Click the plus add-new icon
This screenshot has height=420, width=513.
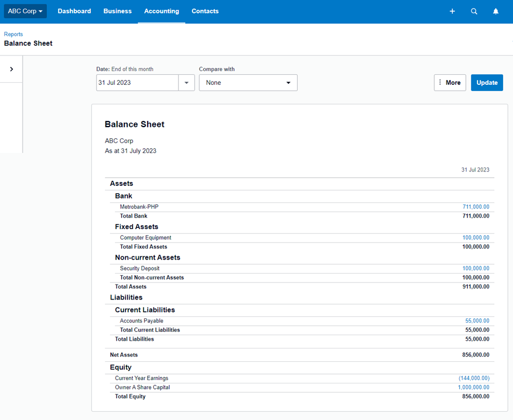pyautogui.click(x=452, y=11)
